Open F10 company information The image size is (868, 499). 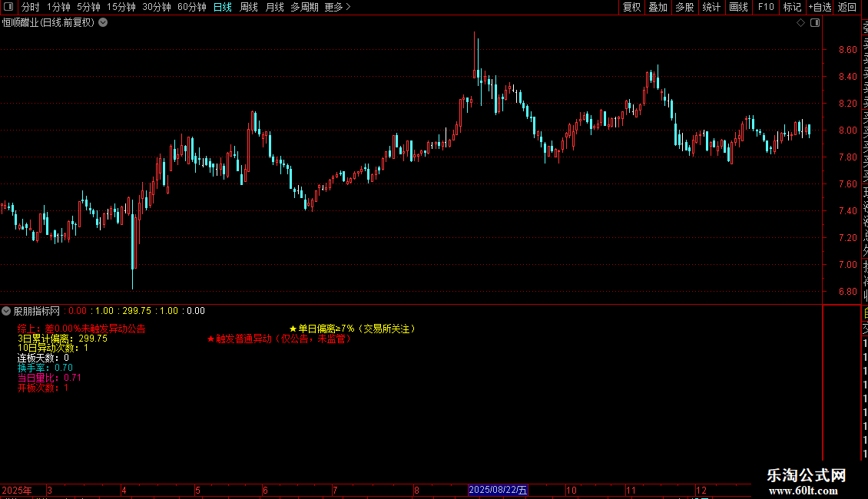[766, 7]
